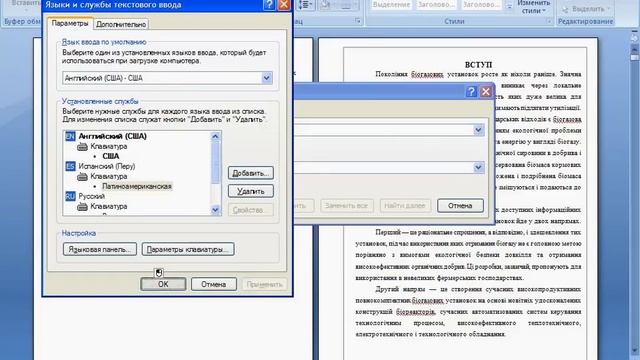Select the ES badge for Испанский (Перу)
The width and height of the screenshot is (640, 360).
70,166
